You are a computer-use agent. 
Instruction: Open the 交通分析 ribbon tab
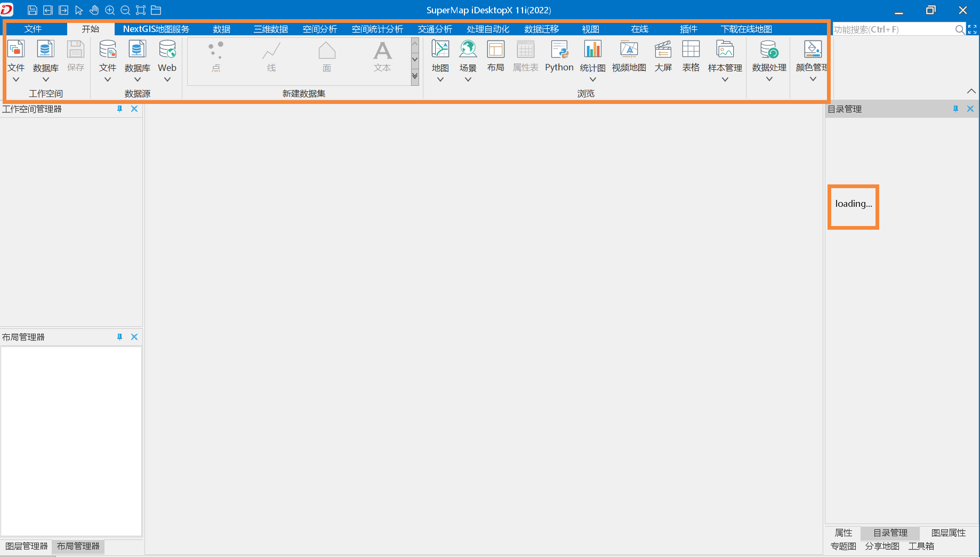[435, 29]
